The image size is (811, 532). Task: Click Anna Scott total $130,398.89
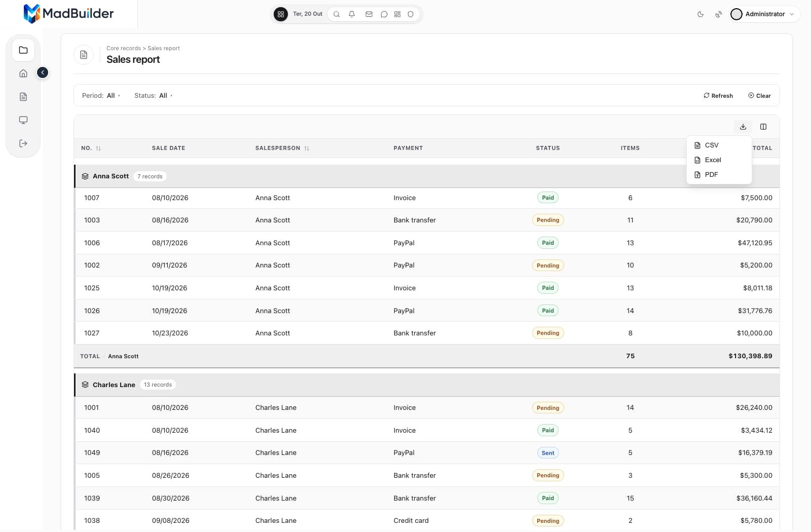pos(750,356)
